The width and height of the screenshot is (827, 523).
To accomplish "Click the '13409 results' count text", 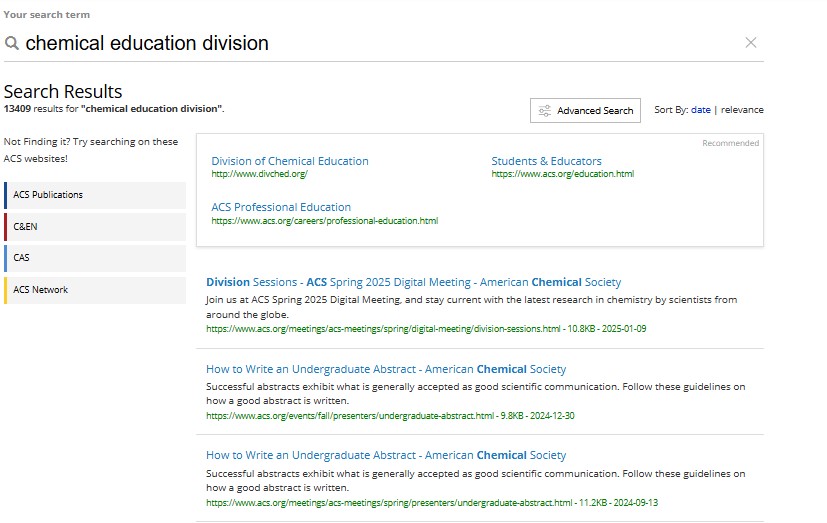I will tap(114, 109).
